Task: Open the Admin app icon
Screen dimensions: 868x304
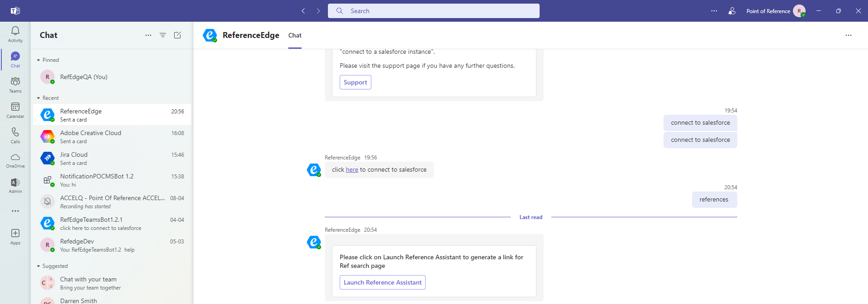Action: tap(15, 185)
